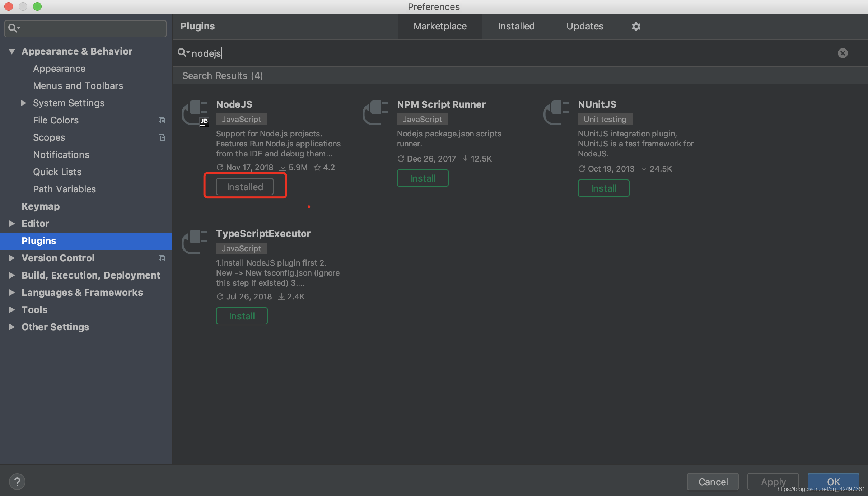Screen dimensions: 868x496
Task: Expand the Tools section arrow
Action: [12, 310]
